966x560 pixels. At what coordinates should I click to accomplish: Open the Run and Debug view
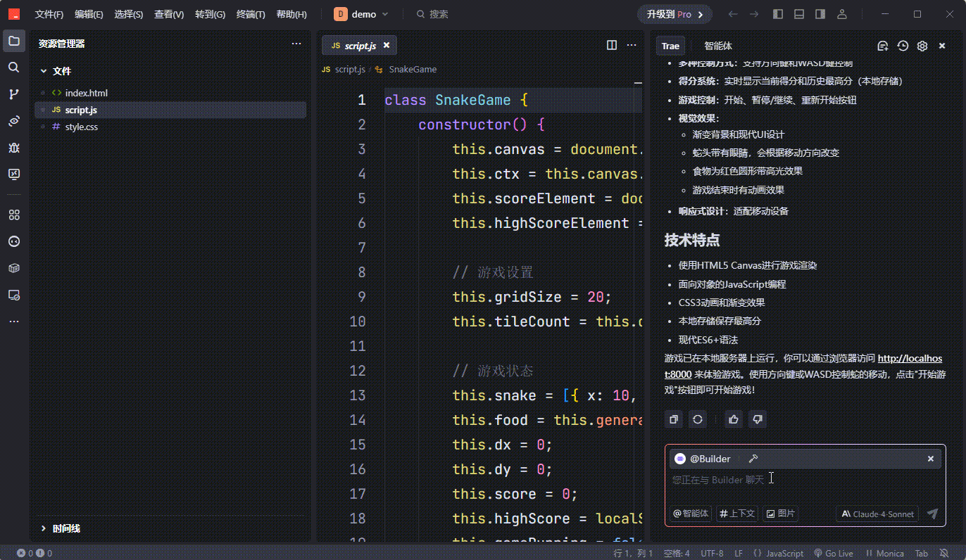tap(13, 148)
